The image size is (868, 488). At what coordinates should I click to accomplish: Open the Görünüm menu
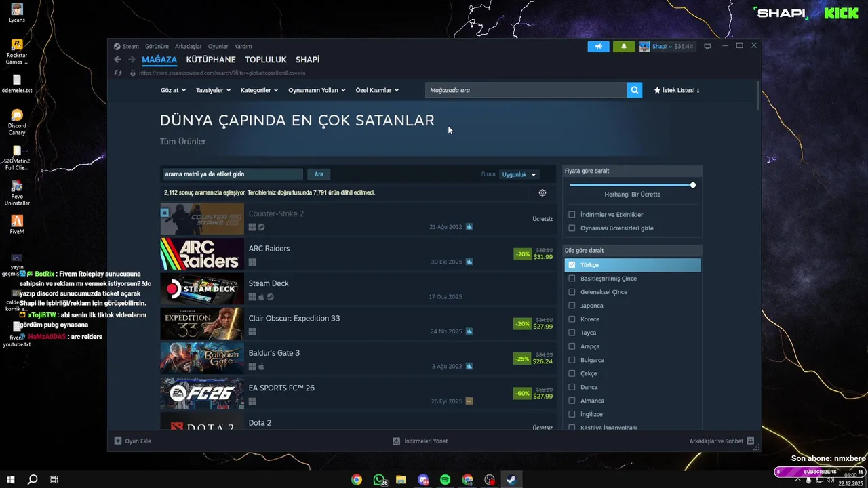click(x=157, y=47)
